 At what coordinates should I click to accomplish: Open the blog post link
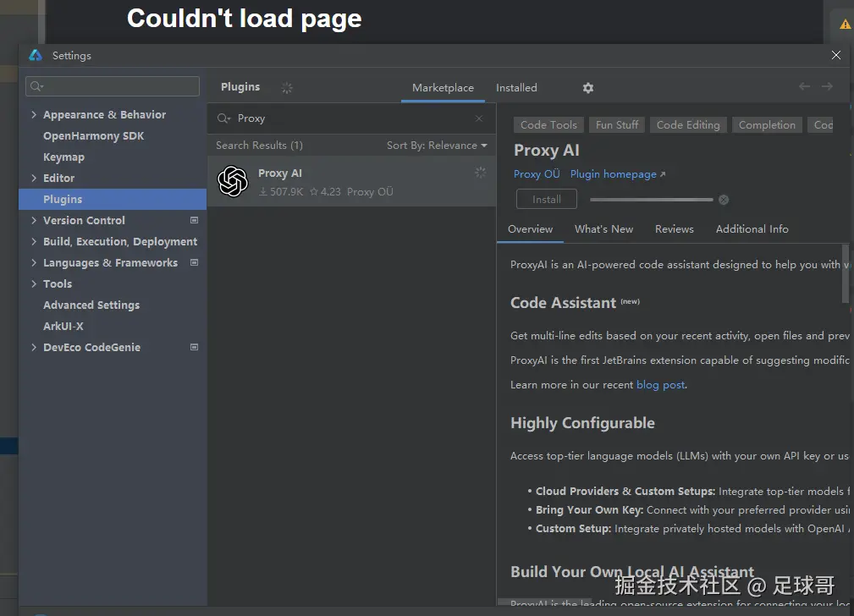pyautogui.click(x=661, y=385)
